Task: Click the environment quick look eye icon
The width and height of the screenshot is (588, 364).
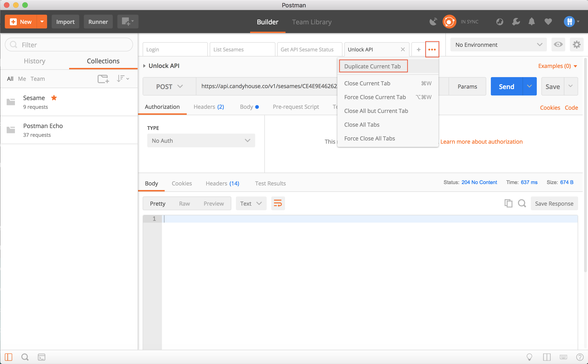Action: coord(558,45)
